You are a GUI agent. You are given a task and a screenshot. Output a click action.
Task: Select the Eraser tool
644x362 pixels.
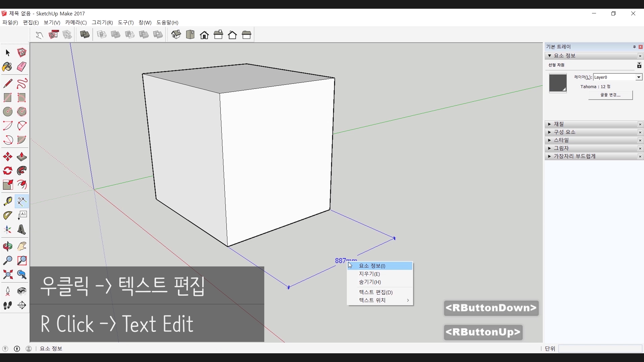coord(22,67)
